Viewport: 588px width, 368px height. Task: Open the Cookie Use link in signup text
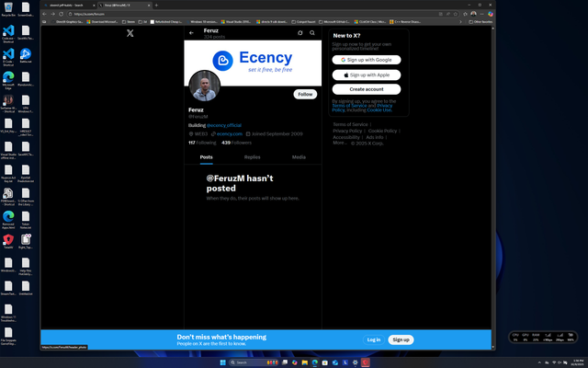coord(379,110)
